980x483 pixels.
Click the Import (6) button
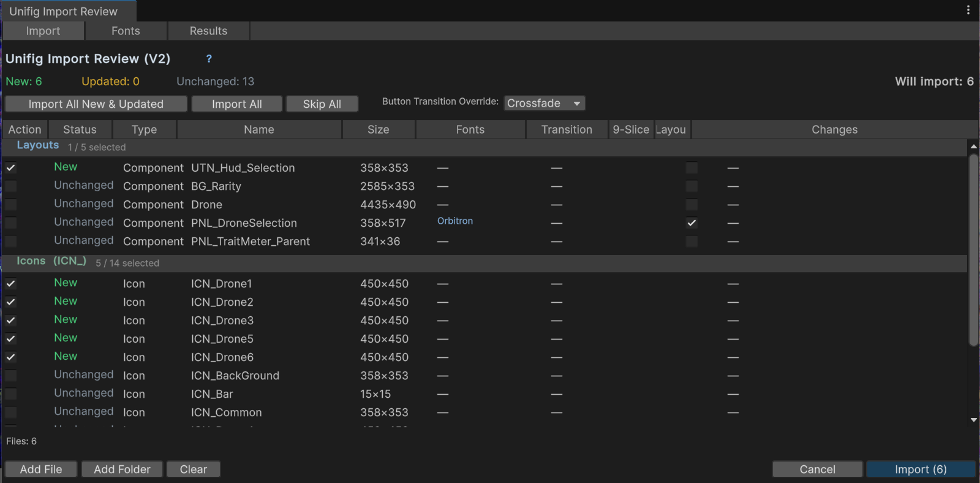(921, 469)
